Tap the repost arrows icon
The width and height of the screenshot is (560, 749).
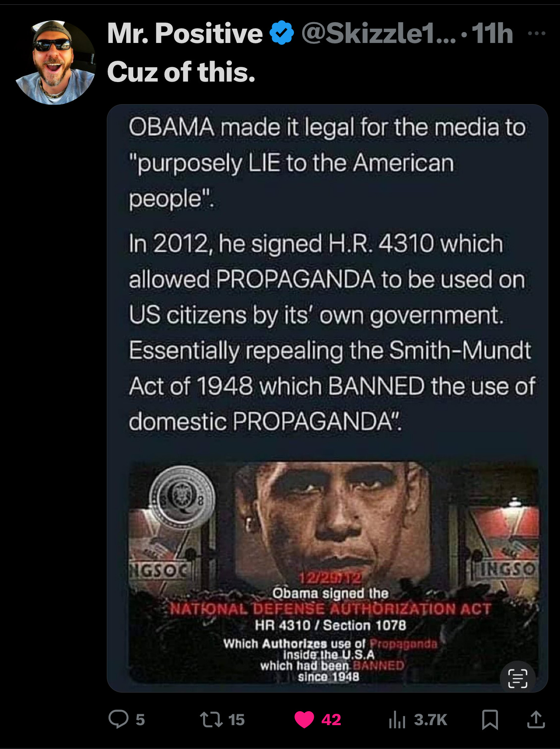(x=211, y=719)
